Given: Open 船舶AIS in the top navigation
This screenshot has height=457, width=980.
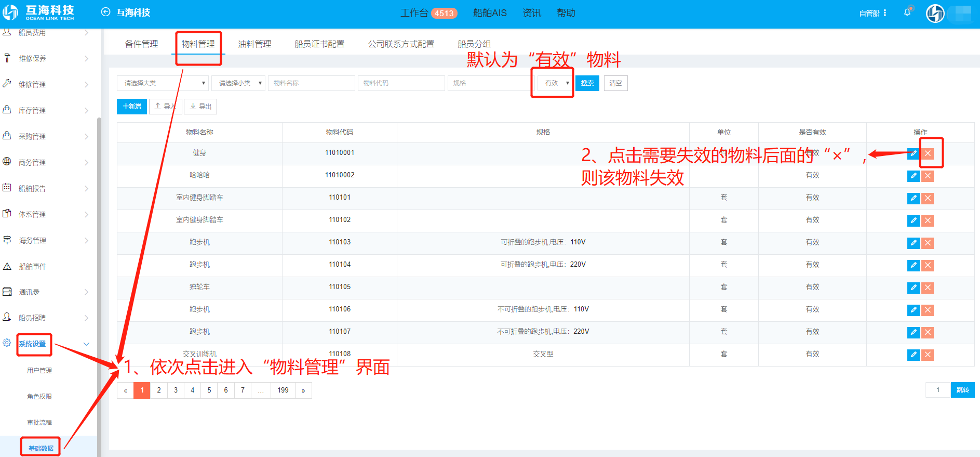Looking at the screenshot, I should (x=490, y=13).
